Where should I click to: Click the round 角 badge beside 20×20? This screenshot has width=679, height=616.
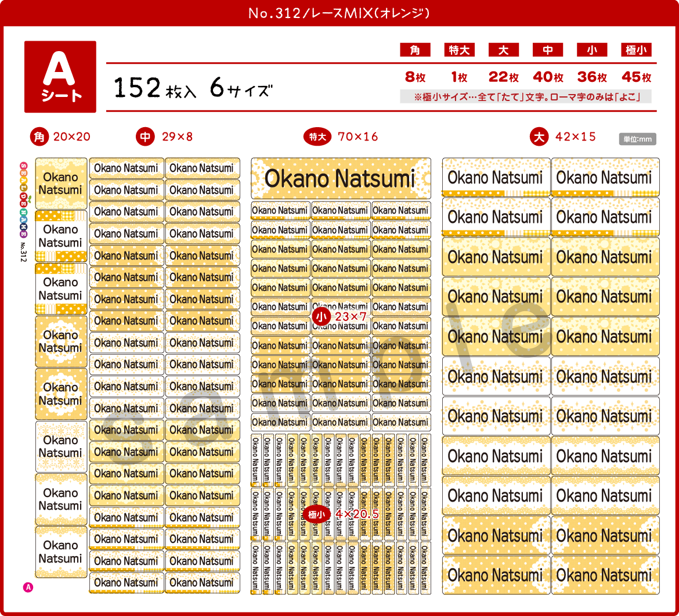pos(39,137)
